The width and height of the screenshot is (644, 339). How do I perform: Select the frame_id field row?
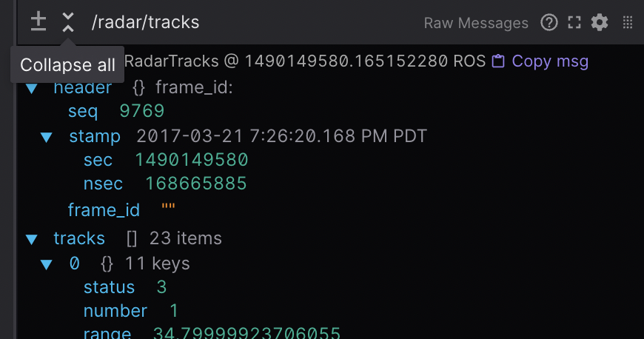104,210
